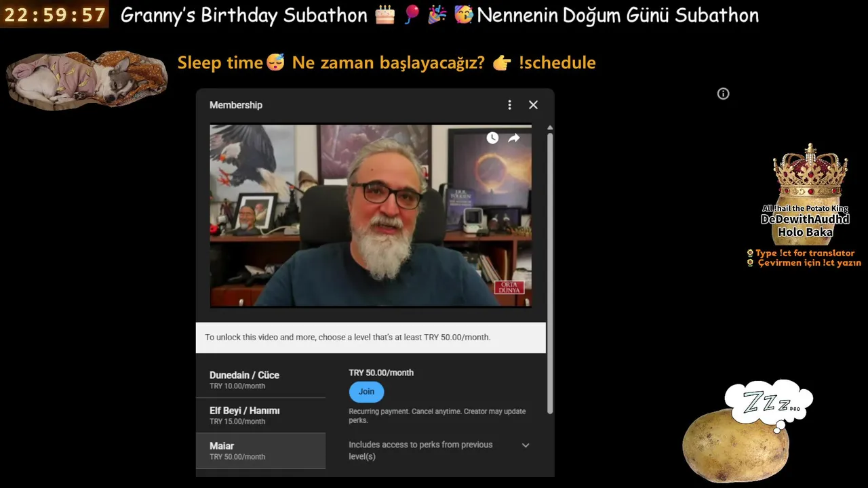868x488 pixels.
Task: Click the sleeping dog image
Action: pyautogui.click(x=86, y=79)
